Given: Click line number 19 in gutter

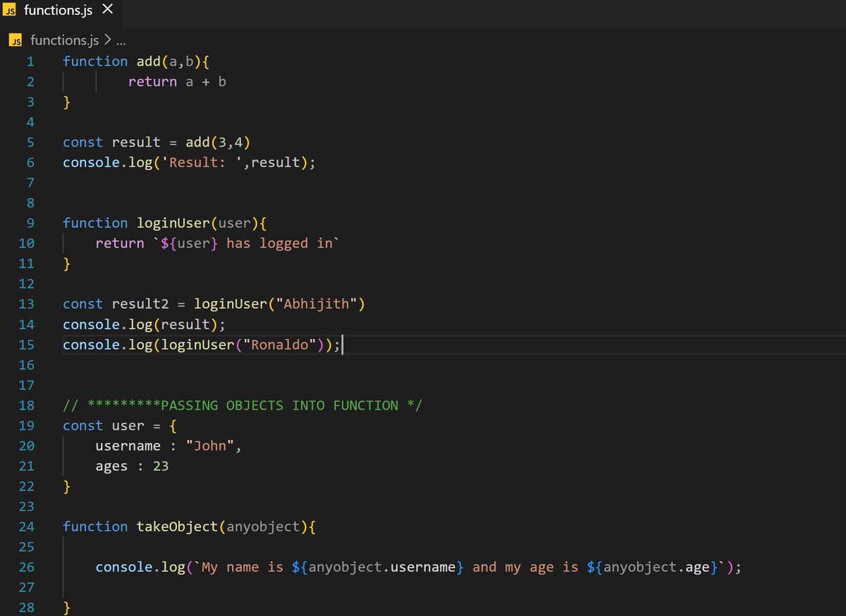Looking at the screenshot, I should [27, 426].
